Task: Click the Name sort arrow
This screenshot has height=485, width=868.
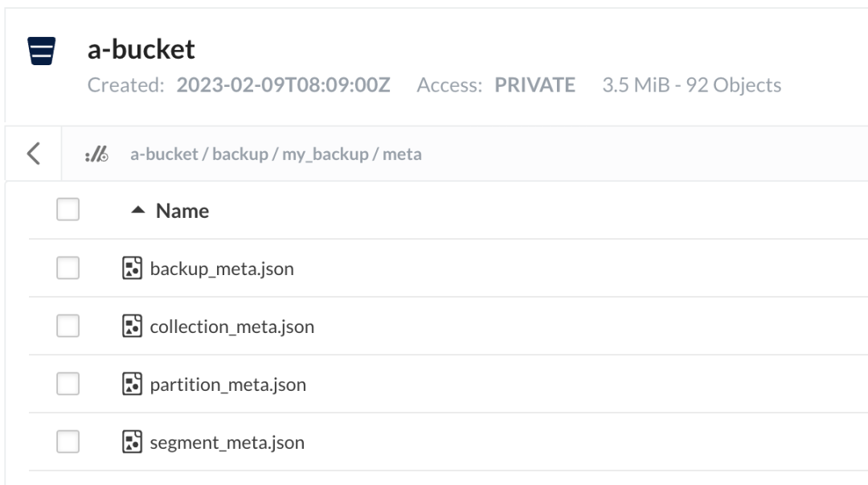Action: (x=138, y=211)
